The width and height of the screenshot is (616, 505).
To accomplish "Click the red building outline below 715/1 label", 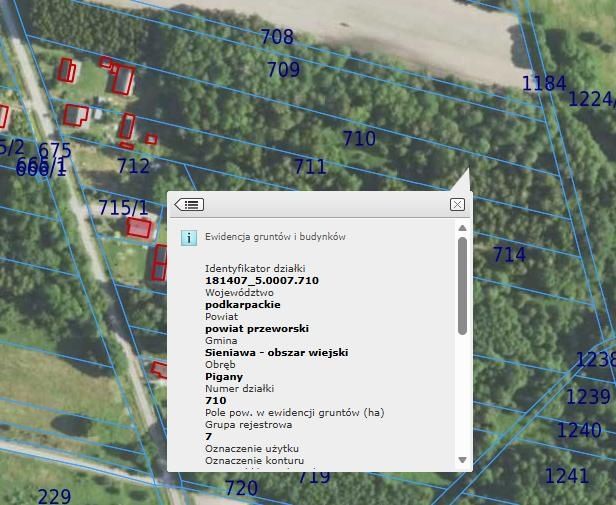I will click(x=139, y=228).
